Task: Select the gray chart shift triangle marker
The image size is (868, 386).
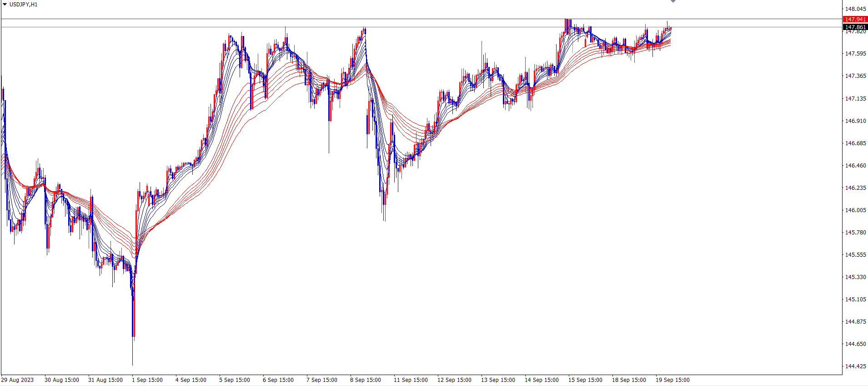Action: point(673,1)
